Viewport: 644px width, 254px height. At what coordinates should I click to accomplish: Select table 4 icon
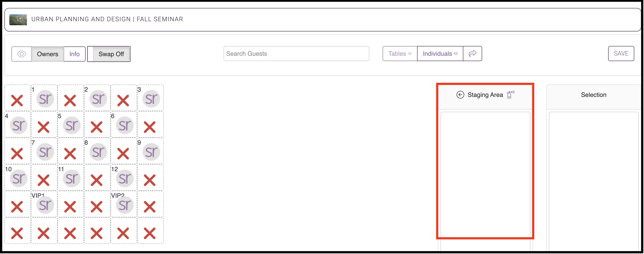pyautogui.click(x=19, y=125)
